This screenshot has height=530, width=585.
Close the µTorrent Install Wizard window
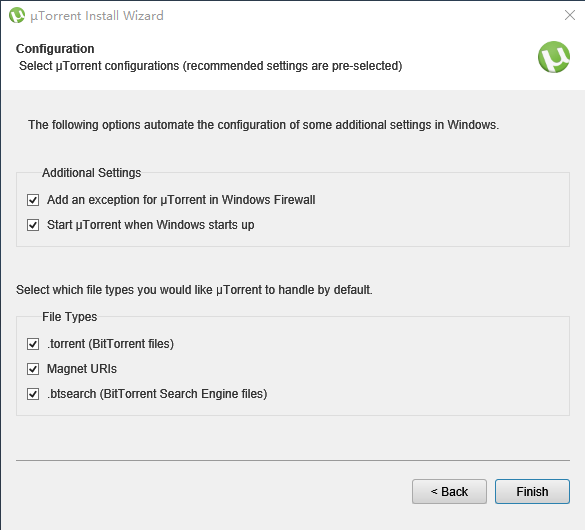click(x=570, y=15)
